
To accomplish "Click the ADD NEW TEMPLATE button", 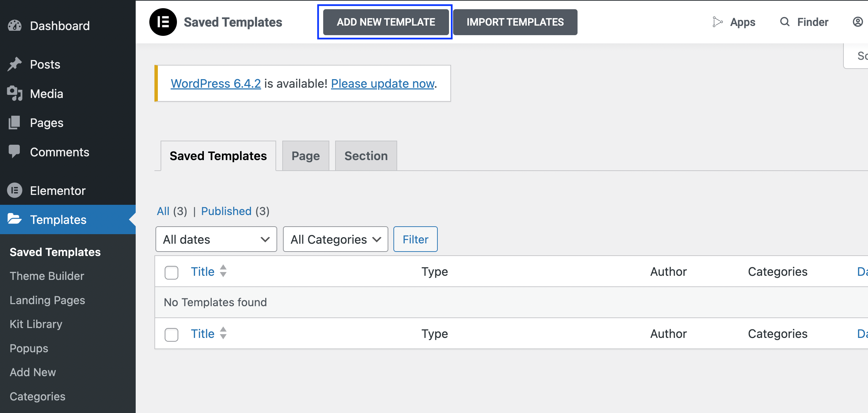I will [x=385, y=22].
